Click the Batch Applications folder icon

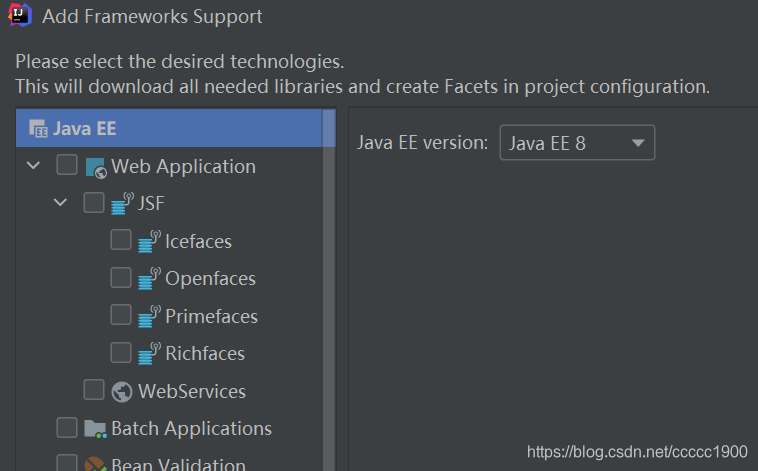pos(95,429)
